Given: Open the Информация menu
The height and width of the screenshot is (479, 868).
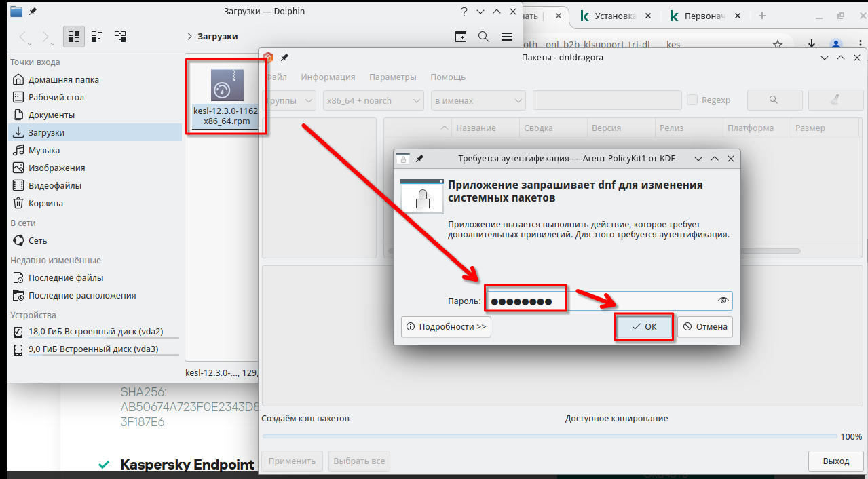Looking at the screenshot, I should [328, 77].
